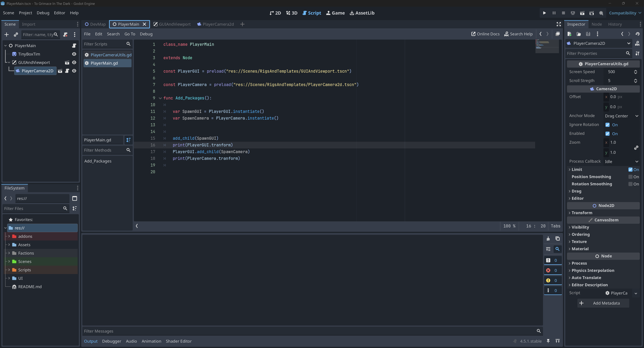Image resolution: width=644 pixels, height=348 pixels.
Task: Expand the Transform section in the Inspector
Action: [x=582, y=213]
